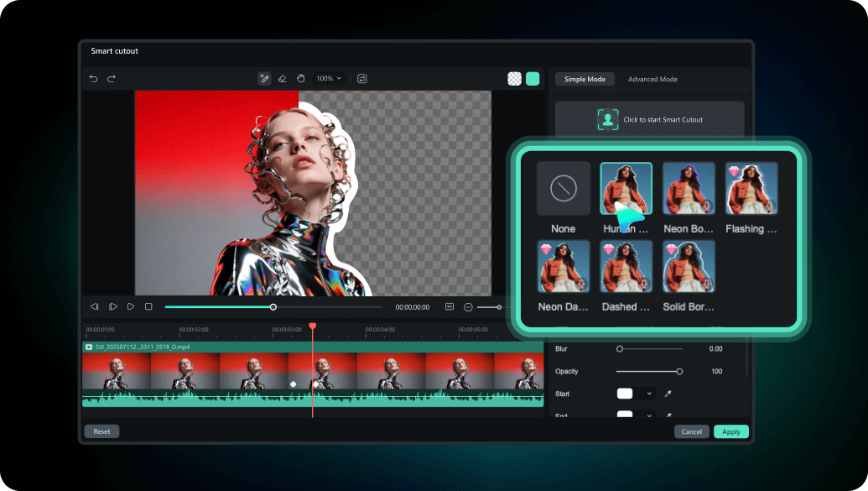Choose the green overlay preview swatch

(x=533, y=79)
